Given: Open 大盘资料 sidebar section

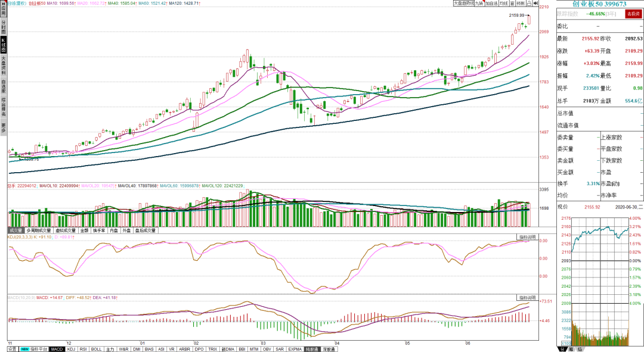Looking at the screenshot, I should (4, 66).
